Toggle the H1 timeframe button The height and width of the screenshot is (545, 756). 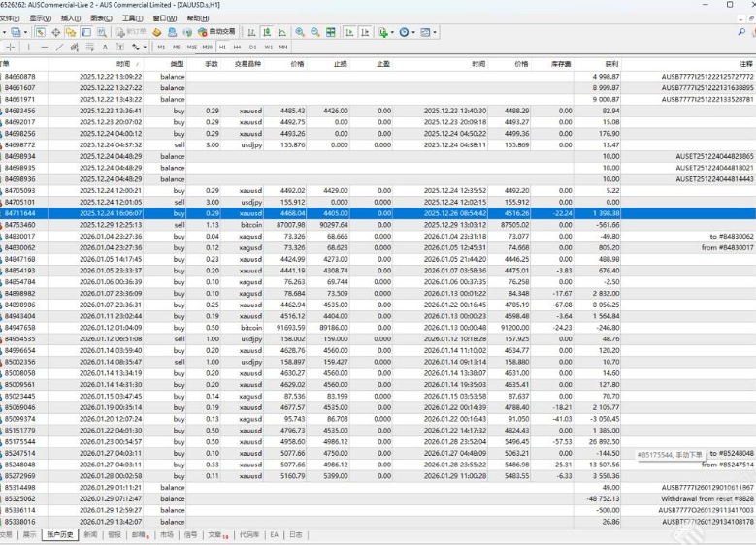click(x=222, y=47)
